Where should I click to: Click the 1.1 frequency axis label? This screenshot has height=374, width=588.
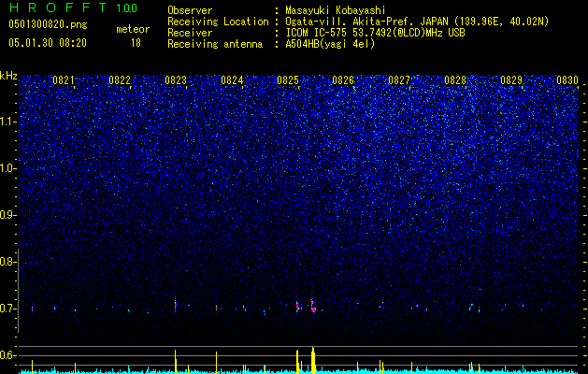pos(7,122)
